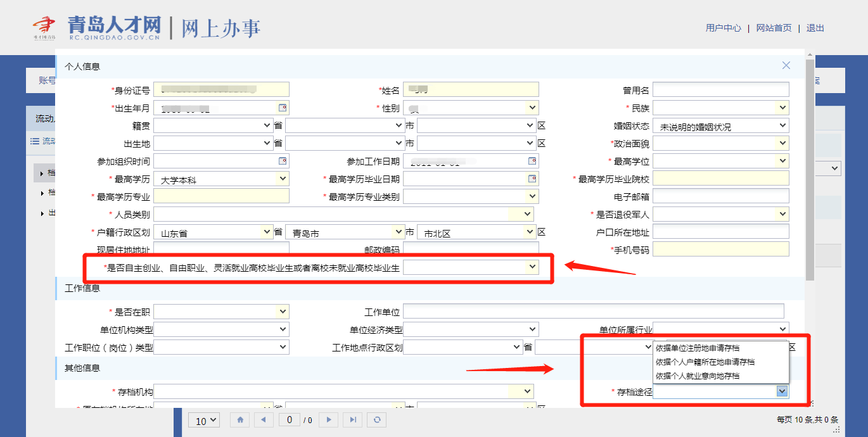This screenshot has width=868, height=437.
Task: Open the 最高学历毕业日期 calendar picker
Action: pos(533,179)
